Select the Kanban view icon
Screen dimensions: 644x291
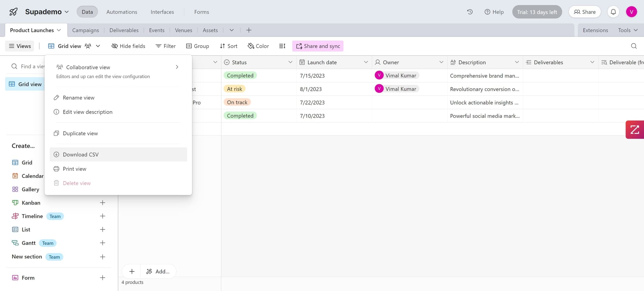[15, 202]
